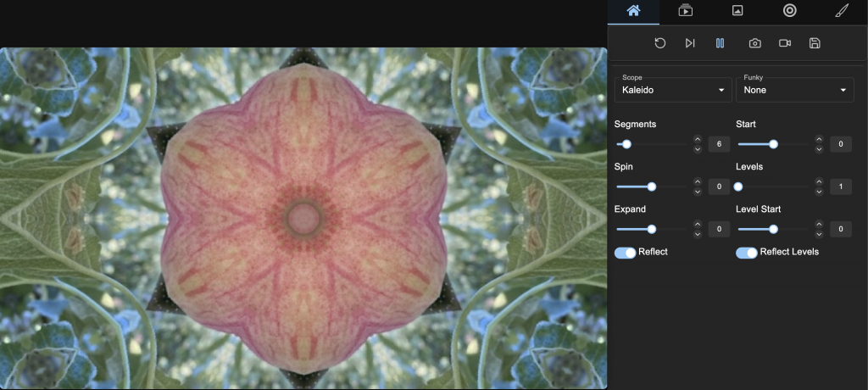The height and width of the screenshot is (390, 868).
Task: Disable the Reflect Levels switch
Action: 747,253
